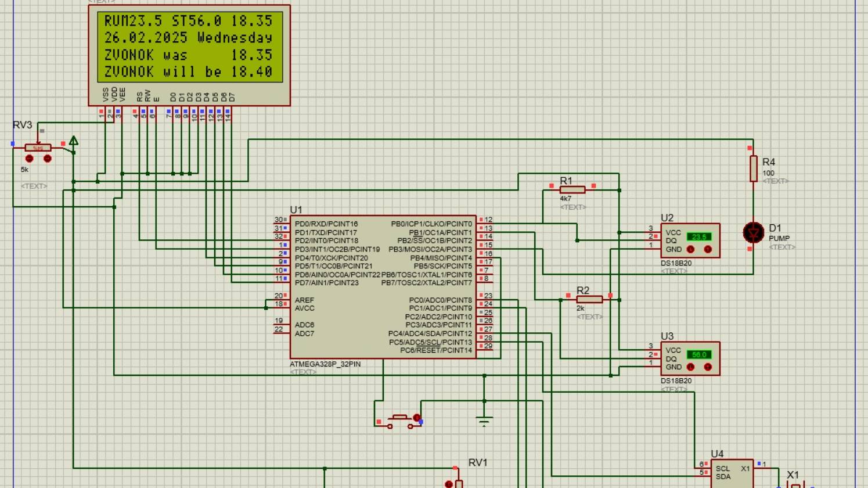Image resolution: width=868 pixels, height=488 pixels.
Task: Select the R1 resistor symbol
Action: (572, 189)
